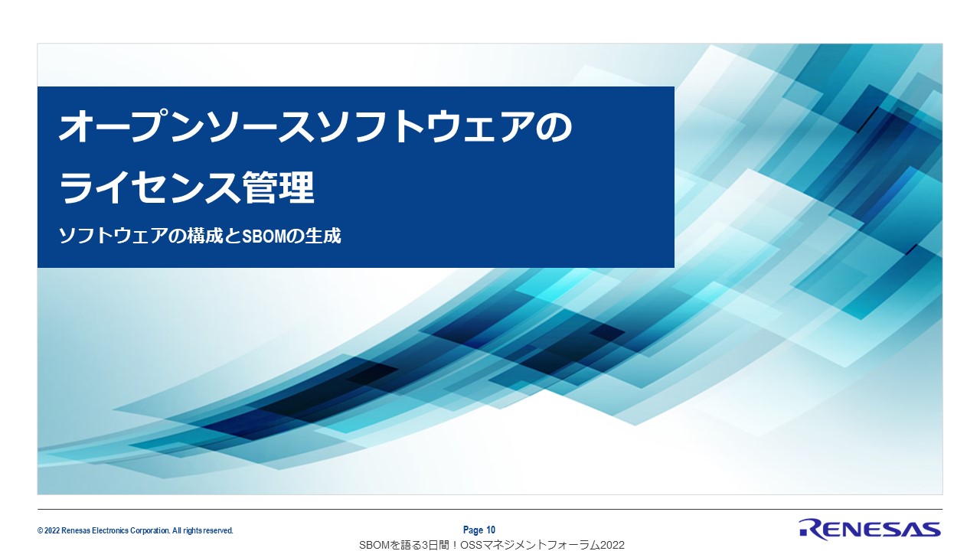The image size is (980, 551).
Task: Click the © 2022 copyright notice text
Action: pos(135,530)
